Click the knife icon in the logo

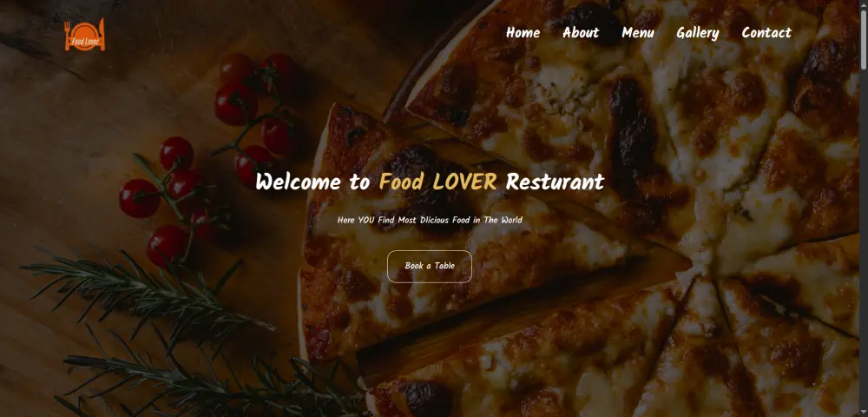click(102, 35)
